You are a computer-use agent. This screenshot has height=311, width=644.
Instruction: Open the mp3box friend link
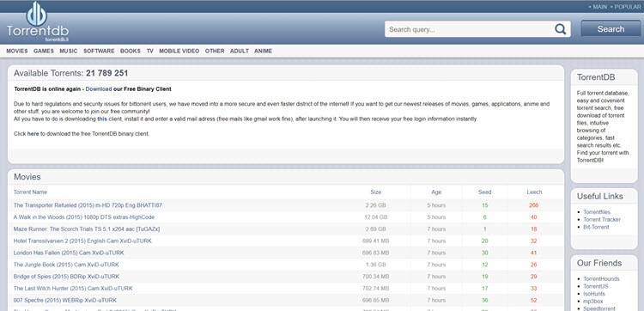pyautogui.click(x=593, y=302)
